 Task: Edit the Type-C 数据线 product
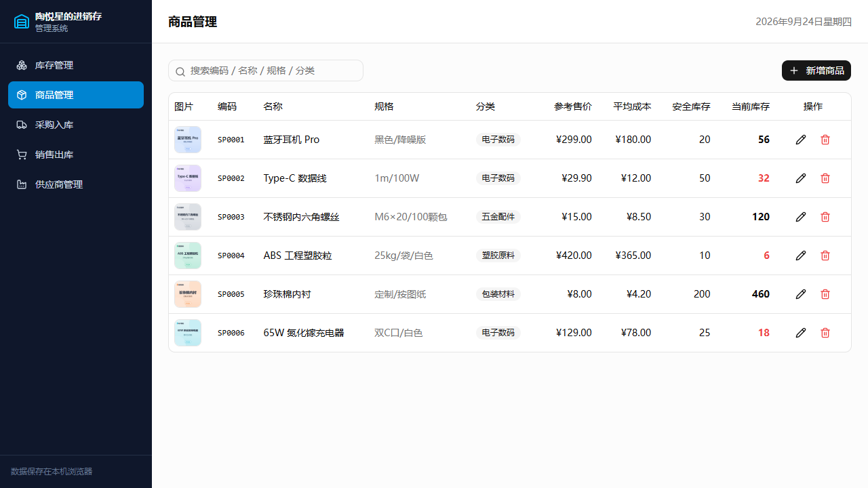801,178
